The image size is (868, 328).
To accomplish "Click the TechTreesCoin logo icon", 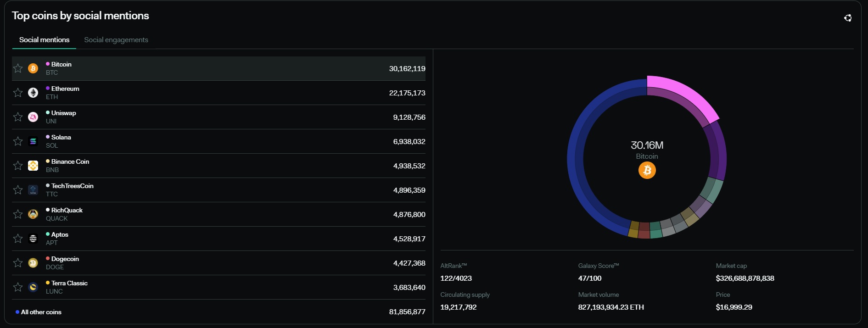I will [x=33, y=190].
